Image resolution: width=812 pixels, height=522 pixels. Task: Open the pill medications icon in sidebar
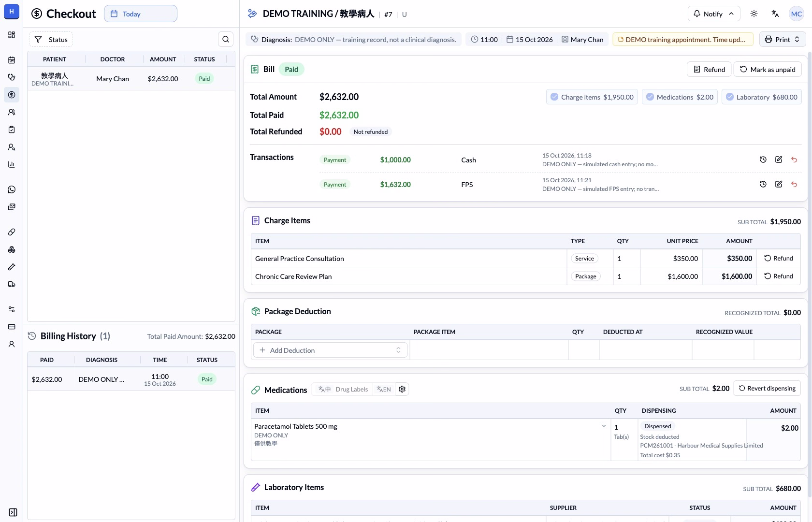[x=12, y=232]
